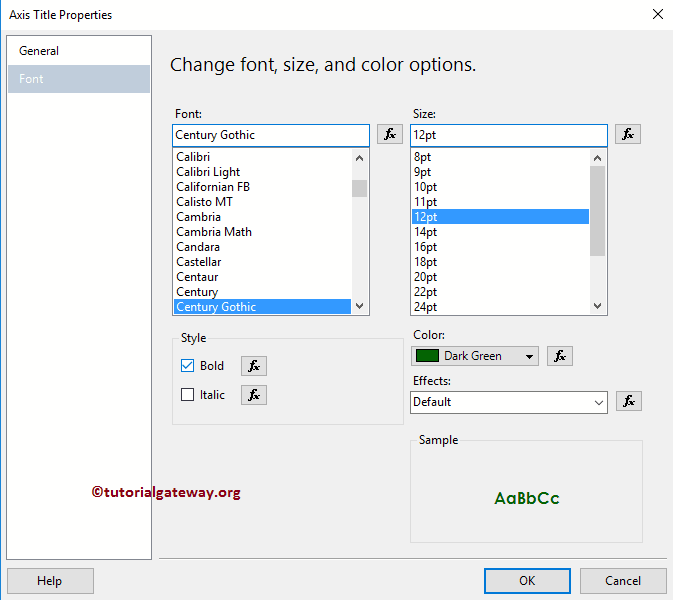Click the dark green color swatch
Screen dimensions: 673x600
point(427,356)
